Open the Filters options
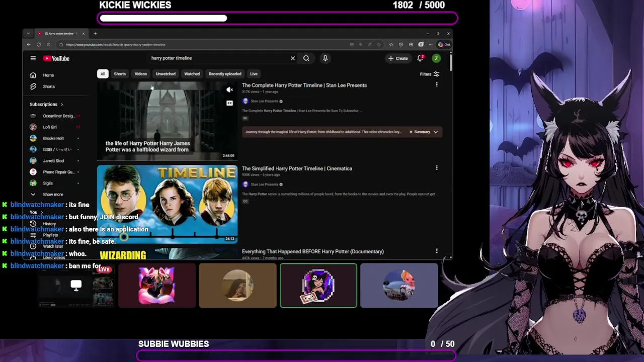 coord(430,74)
